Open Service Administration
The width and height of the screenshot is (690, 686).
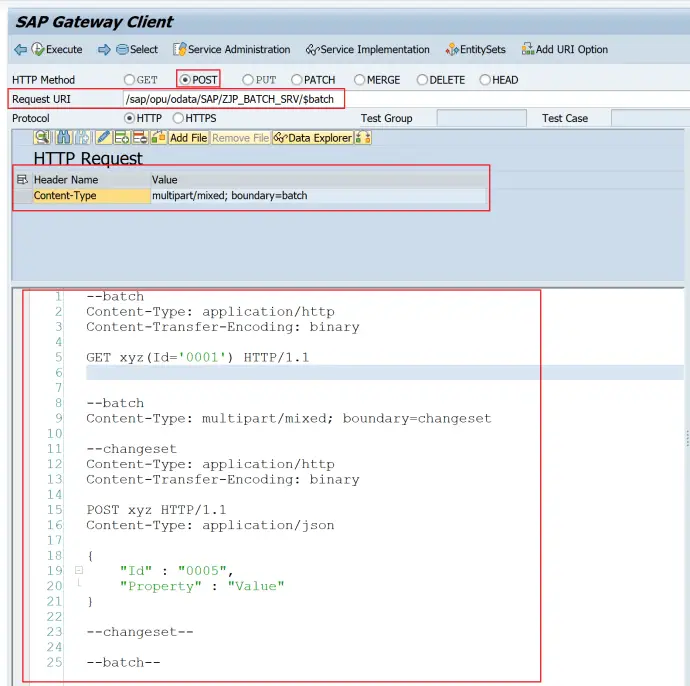point(231,50)
